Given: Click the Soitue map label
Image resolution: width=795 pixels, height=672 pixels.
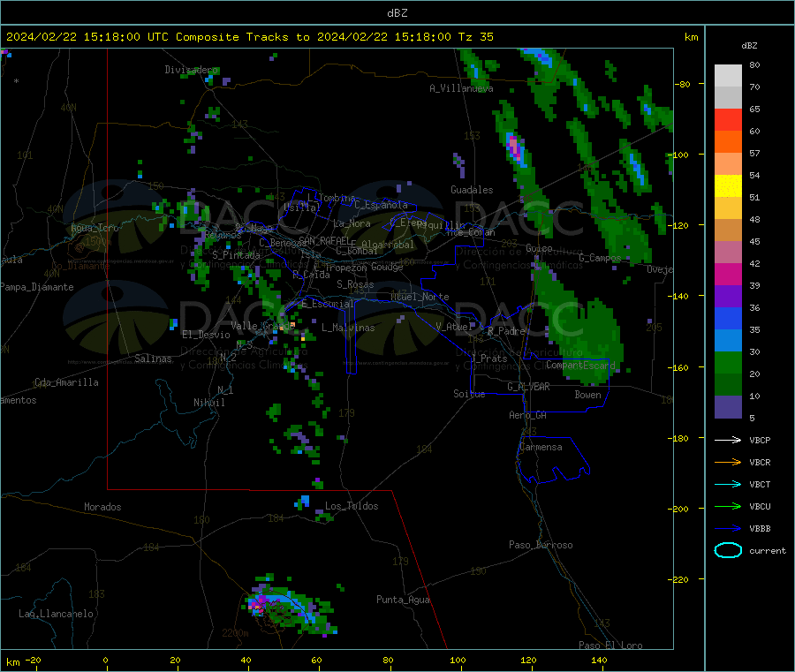Looking at the screenshot, I should [469, 394].
